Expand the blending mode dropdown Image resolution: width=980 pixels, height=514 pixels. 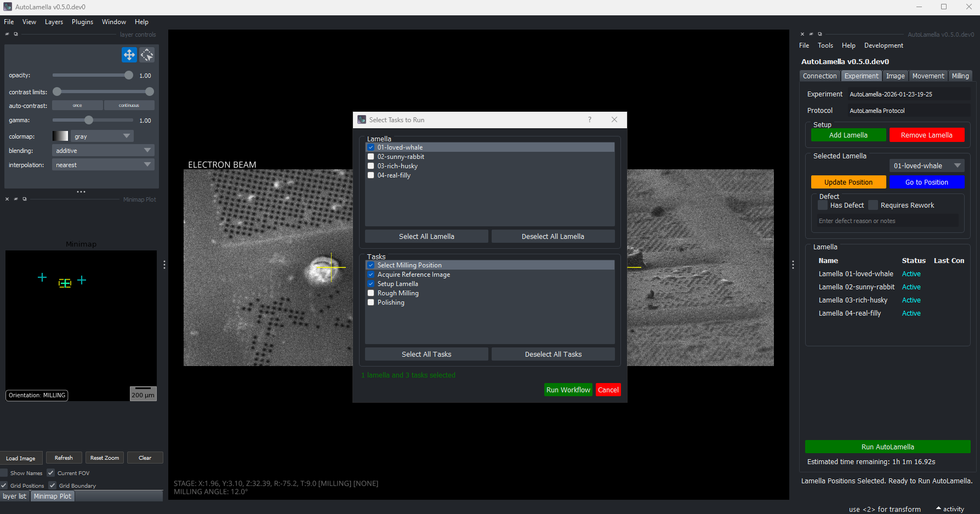[x=103, y=151]
